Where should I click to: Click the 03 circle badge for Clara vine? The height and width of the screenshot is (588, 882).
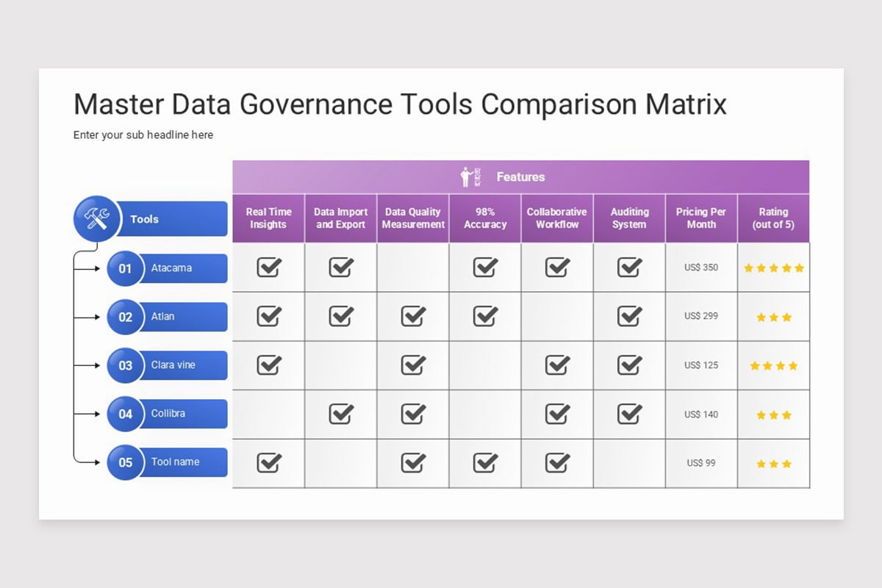pos(126,365)
